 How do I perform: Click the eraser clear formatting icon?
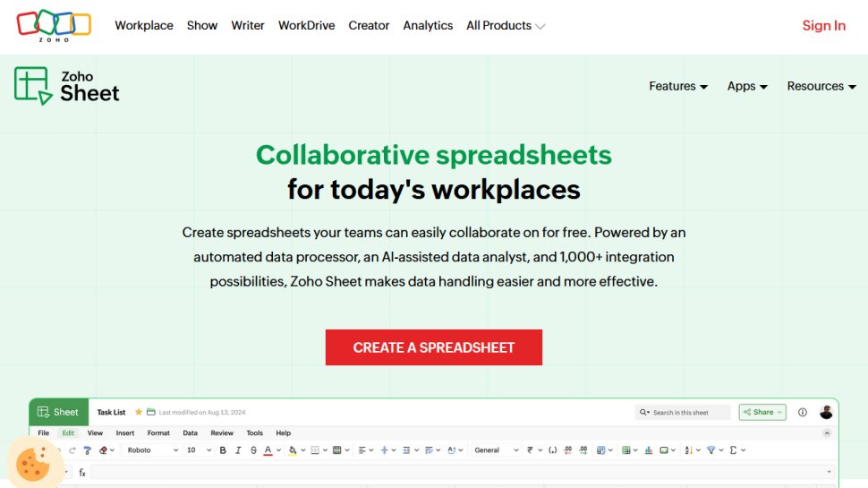[x=103, y=450]
